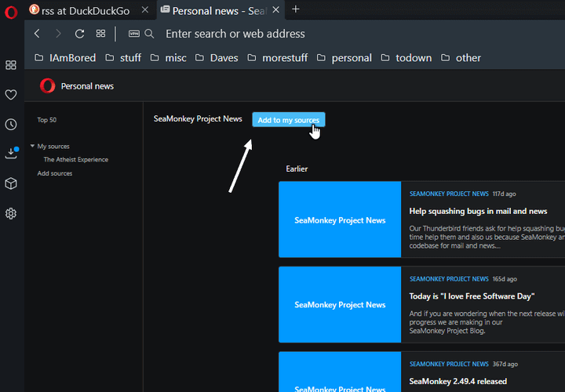The height and width of the screenshot is (392, 565).
Task: Go back with the back arrow
Action: tap(37, 34)
